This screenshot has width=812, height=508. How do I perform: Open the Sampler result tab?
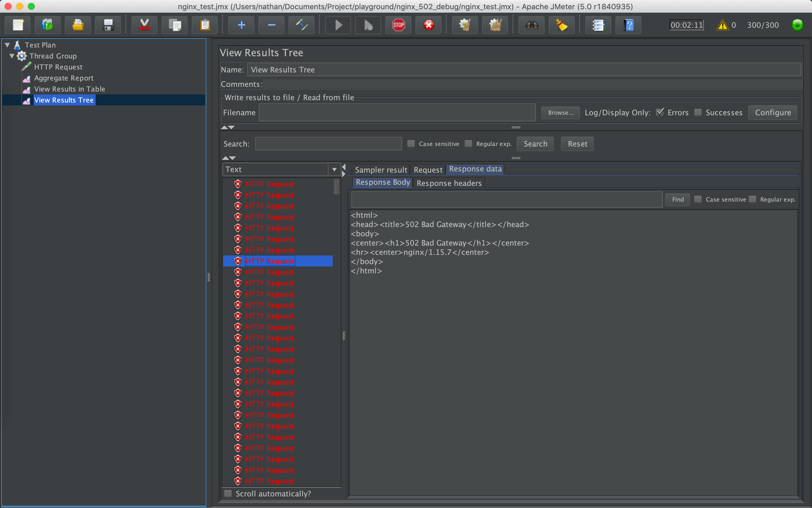[x=380, y=169]
